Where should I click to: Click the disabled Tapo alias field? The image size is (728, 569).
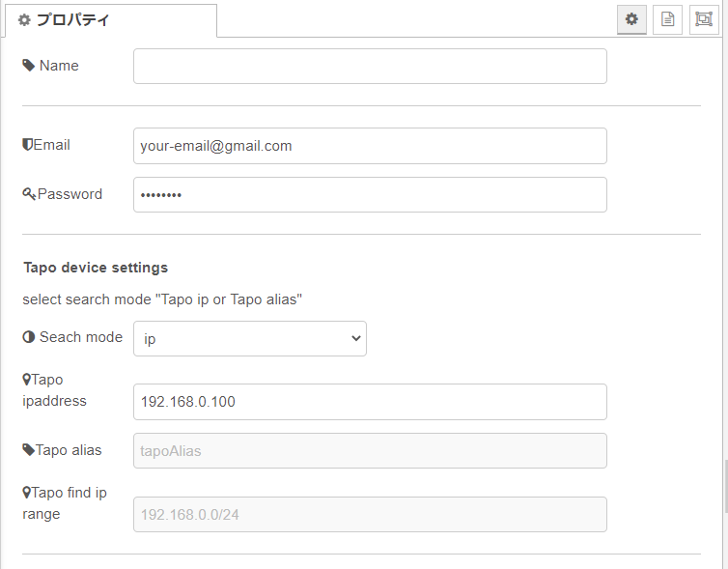[x=370, y=450]
